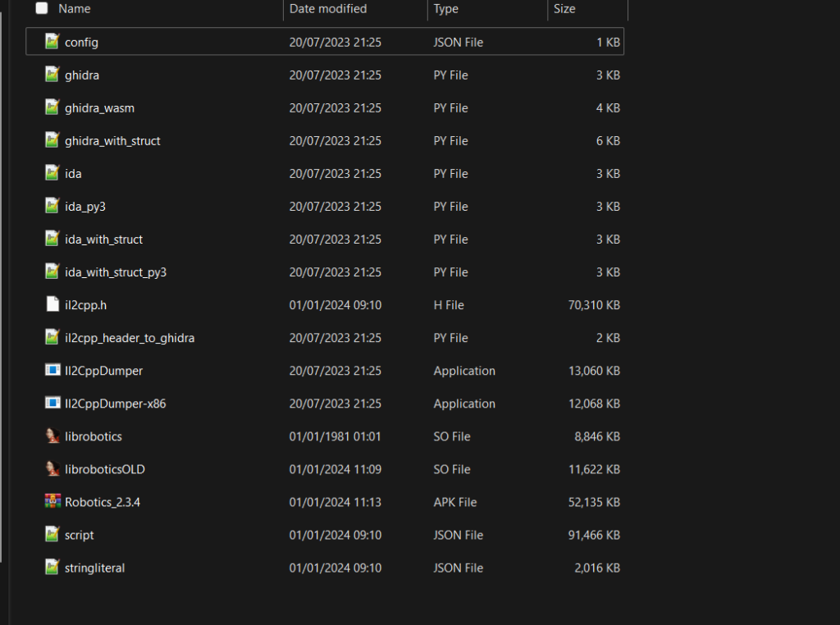
Task: Select the script JSON file icon
Action: click(52, 535)
